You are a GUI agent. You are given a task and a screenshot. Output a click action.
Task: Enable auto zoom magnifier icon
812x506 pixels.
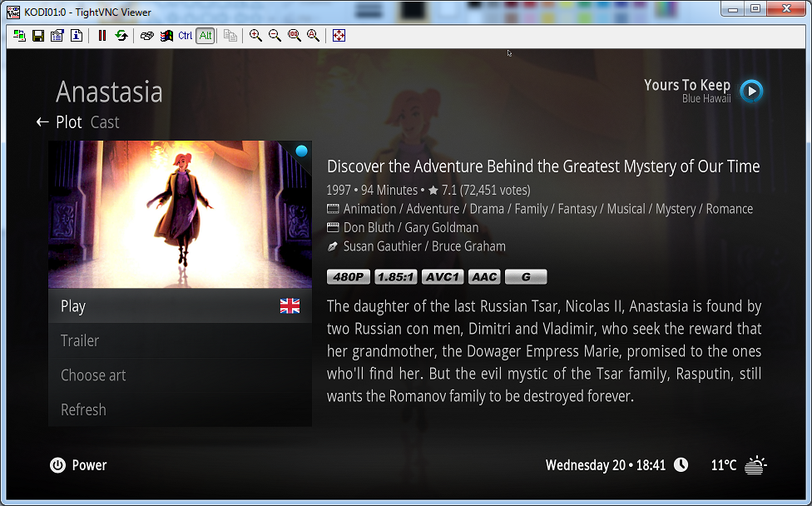(x=314, y=36)
